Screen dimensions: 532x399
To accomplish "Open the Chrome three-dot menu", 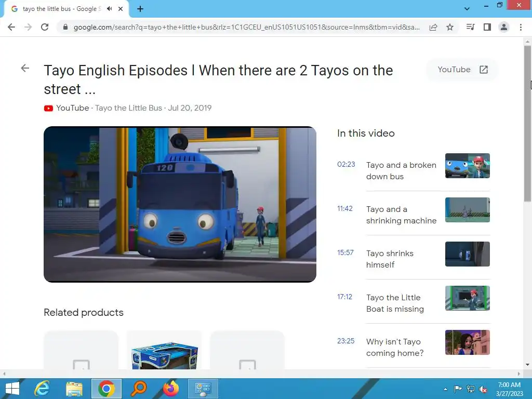I will click(x=521, y=27).
